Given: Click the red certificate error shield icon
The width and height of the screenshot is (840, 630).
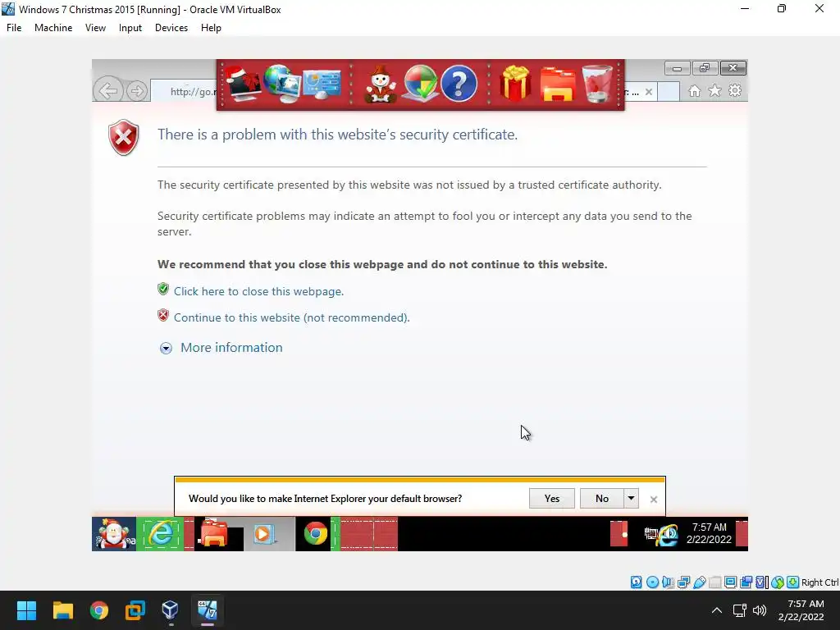Looking at the screenshot, I should [124, 137].
